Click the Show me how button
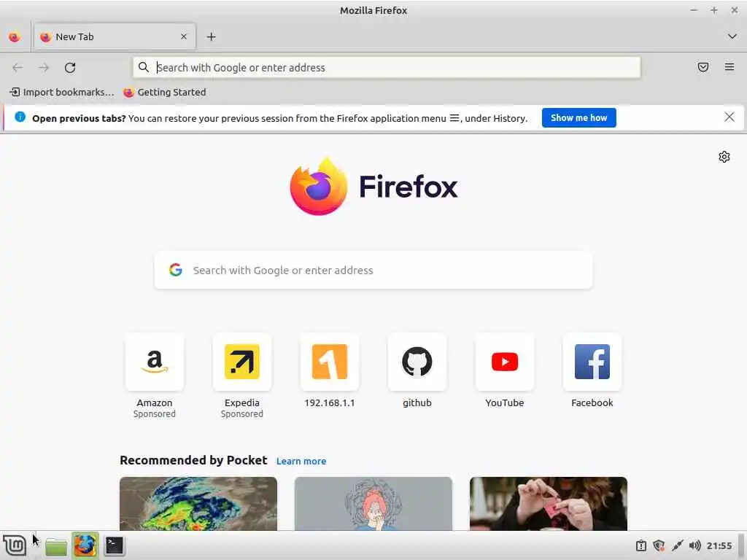 point(578,118)
